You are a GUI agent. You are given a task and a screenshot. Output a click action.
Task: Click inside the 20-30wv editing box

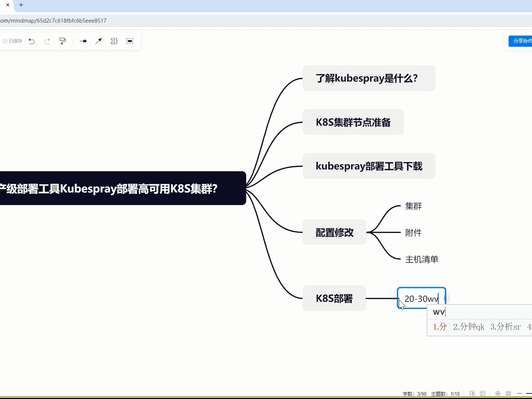click(x=421, y=298)
